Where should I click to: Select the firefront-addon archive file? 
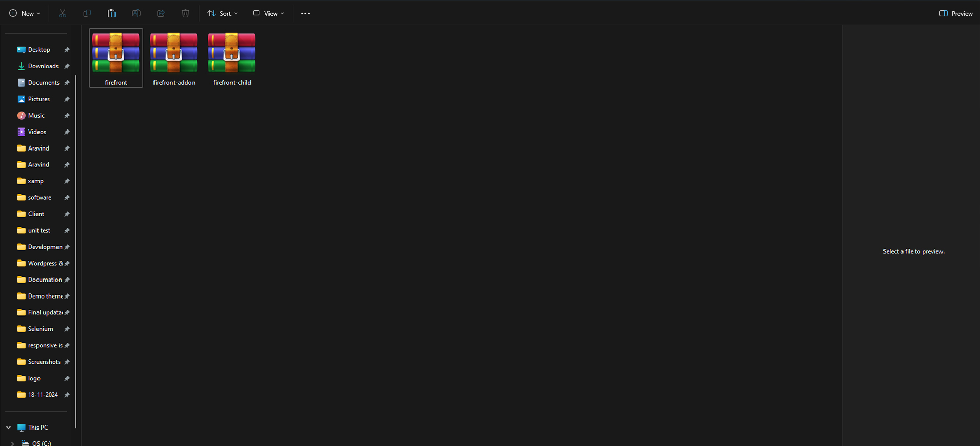[x=174, y=58]
